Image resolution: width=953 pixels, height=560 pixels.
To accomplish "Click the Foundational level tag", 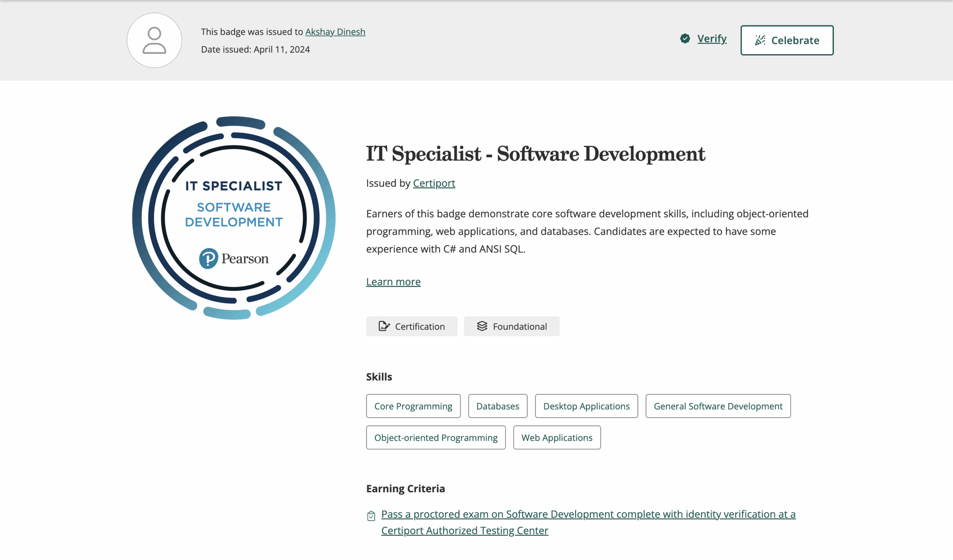I will click(x=511, y=326).
